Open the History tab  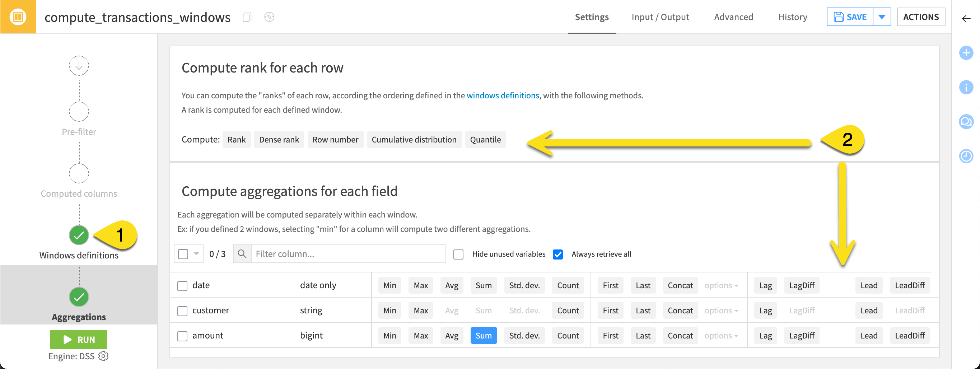(x=793, y=17)
